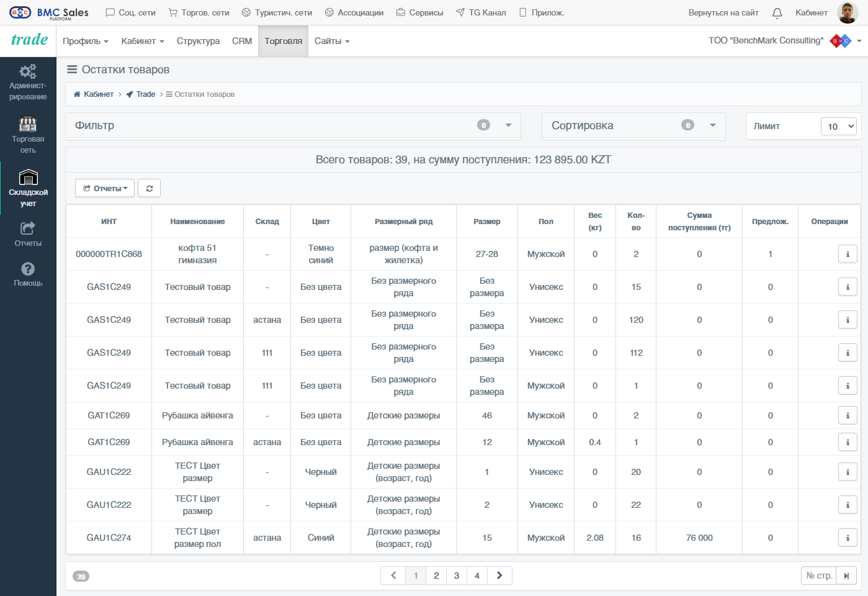Screen dimensions: 868x596
Task: Open the Профиль menu
Action: pos(86,41)
